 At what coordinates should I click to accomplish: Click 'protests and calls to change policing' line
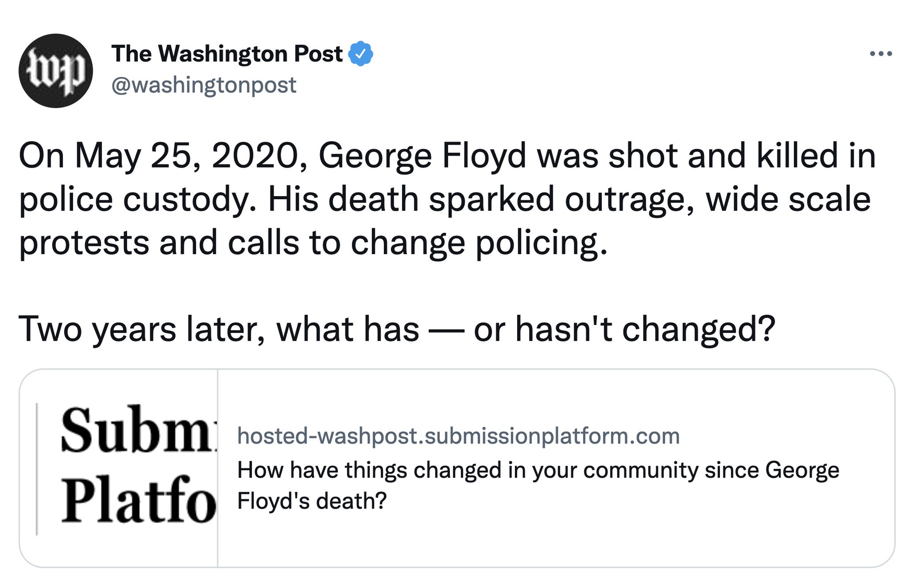(x=313, y=243)
